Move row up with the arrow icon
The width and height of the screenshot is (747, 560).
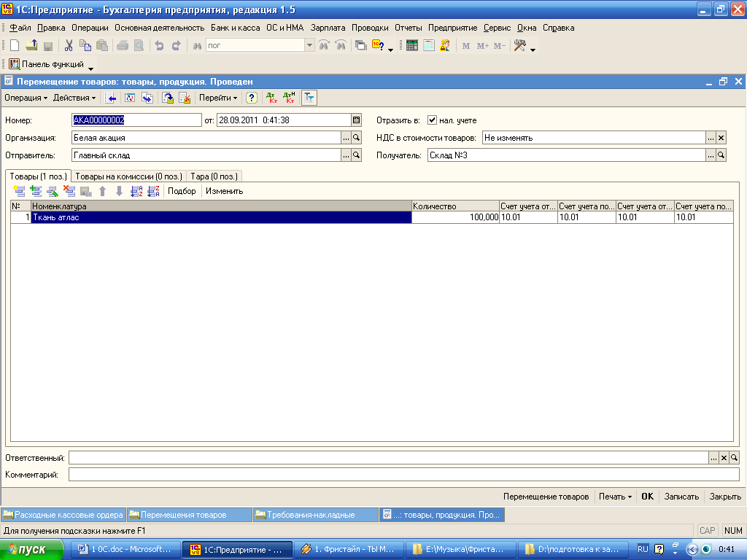pyautogui.click(x=102, y=192)
